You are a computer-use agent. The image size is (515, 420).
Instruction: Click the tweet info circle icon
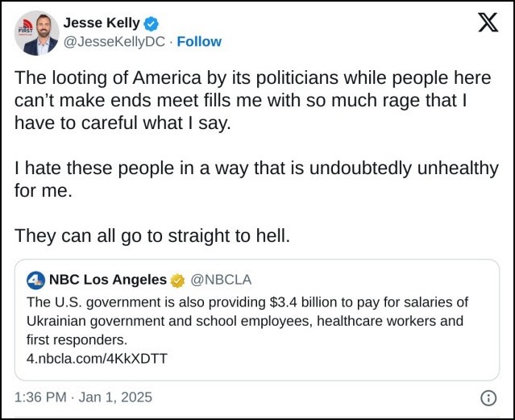coord(488,398)
